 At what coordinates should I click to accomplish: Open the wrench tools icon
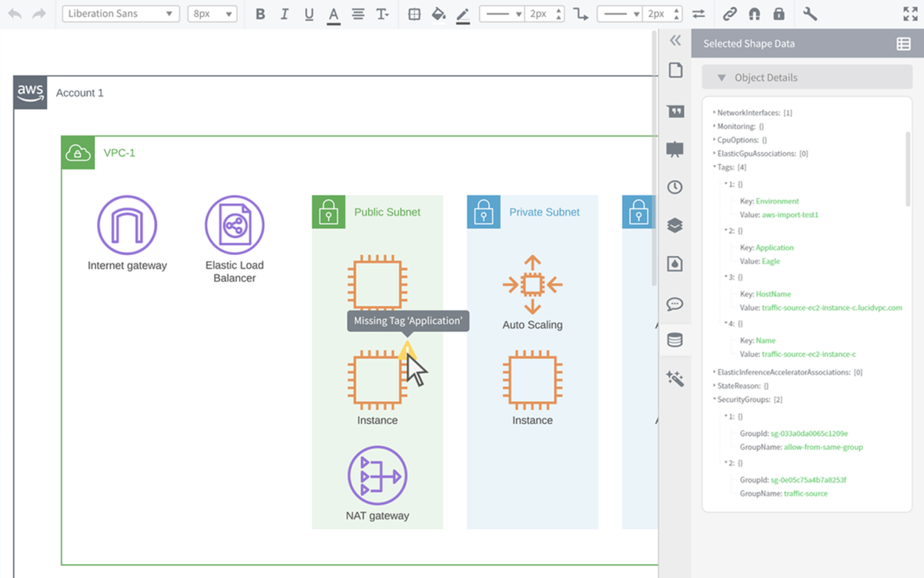tap(810, 14)
